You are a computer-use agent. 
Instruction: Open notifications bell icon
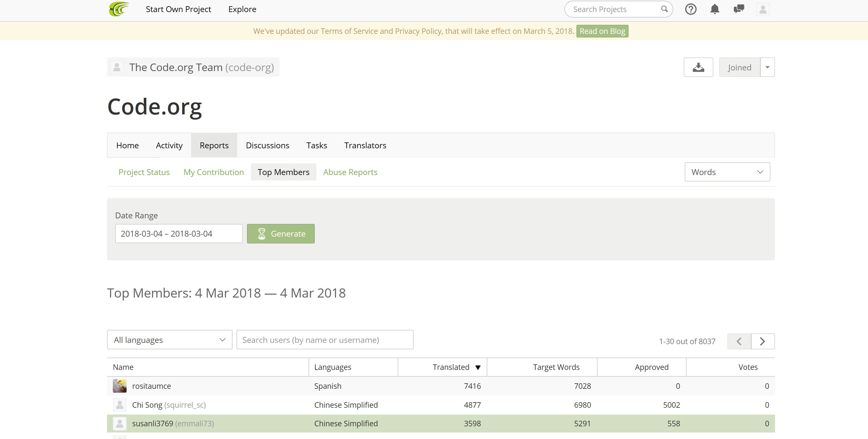[x=714, y=9]
